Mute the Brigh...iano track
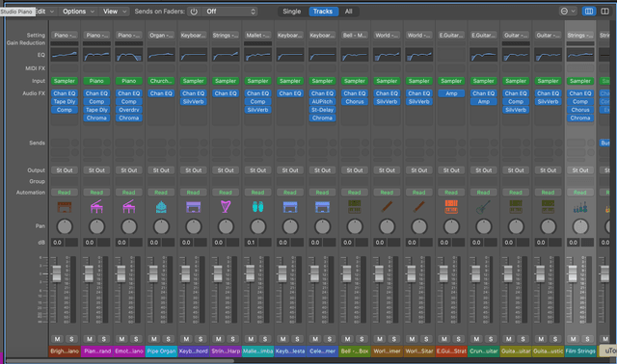 coord(58,339)
